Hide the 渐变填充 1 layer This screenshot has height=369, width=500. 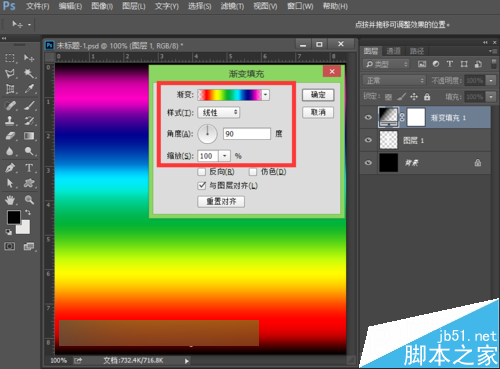[x=368, y=117]
